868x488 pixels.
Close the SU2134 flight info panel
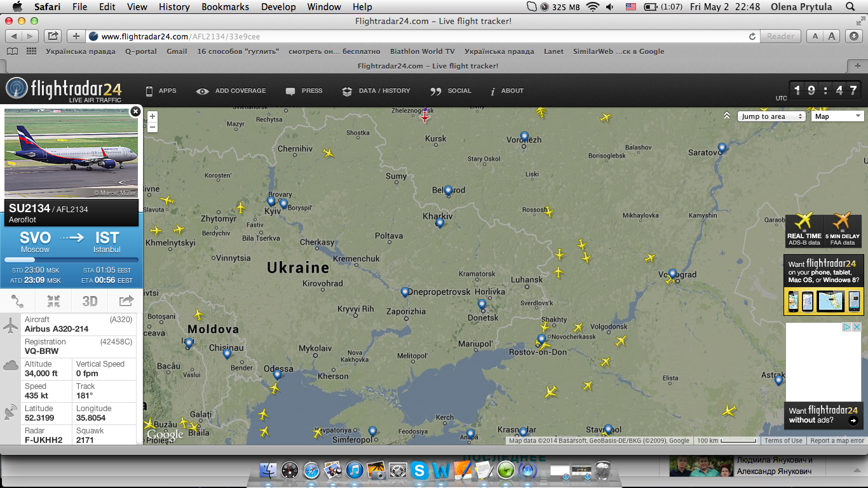[135, 112]
